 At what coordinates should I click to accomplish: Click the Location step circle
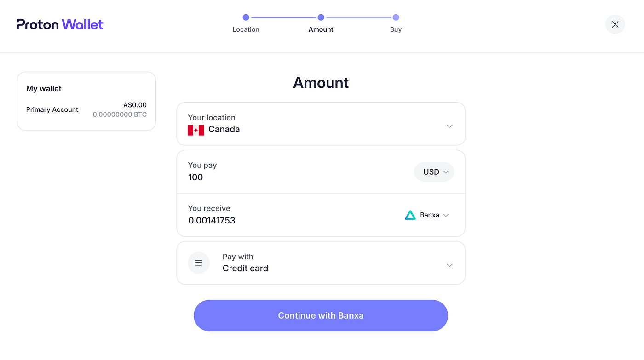pyautogui.click(x=246, y=17)
